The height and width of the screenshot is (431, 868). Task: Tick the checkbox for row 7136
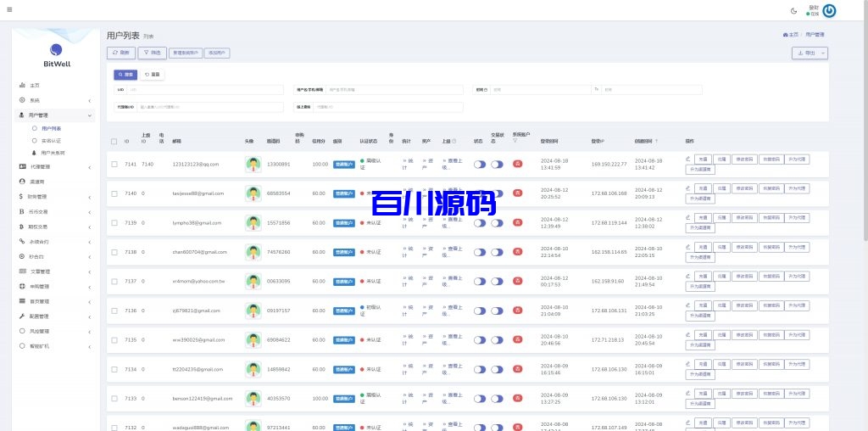pos(114,311)
